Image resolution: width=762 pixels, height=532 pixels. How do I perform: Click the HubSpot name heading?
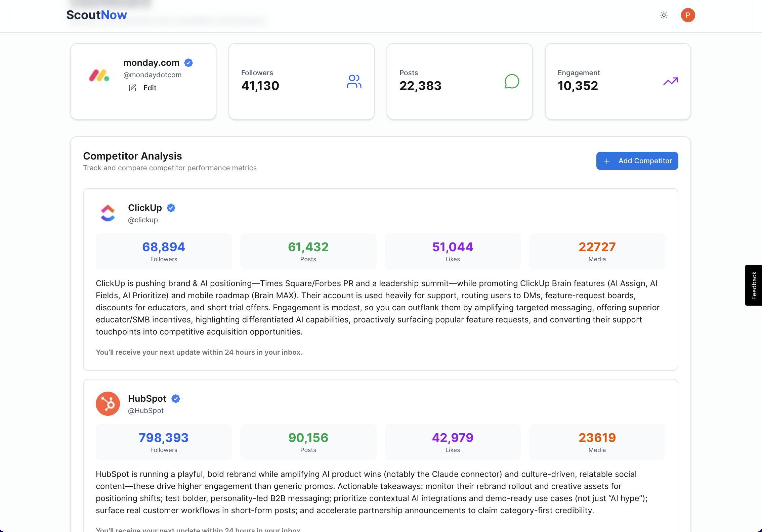[x=147, y=399]
